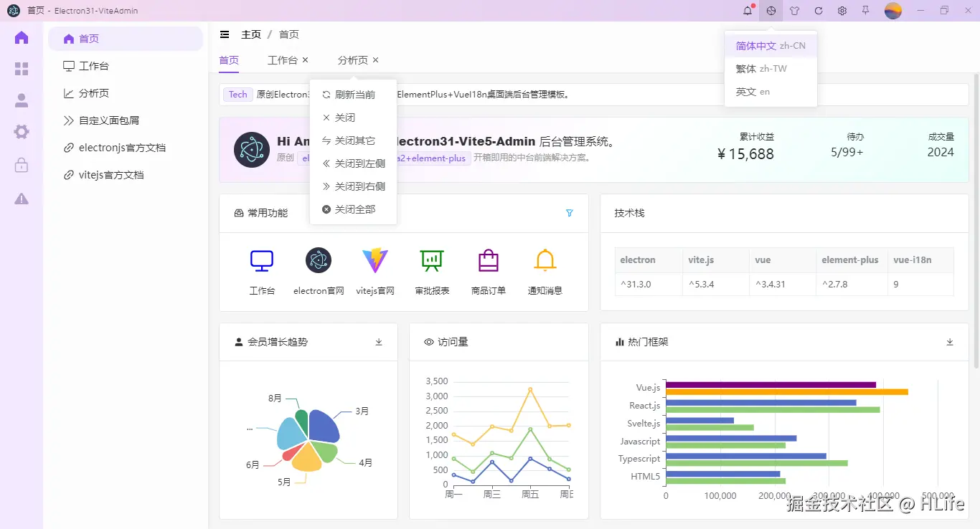The height and width of the screenshot is (529, 980).
Task: Toggle sidebar with hamburger menu icon
Action: pos(225,34)
